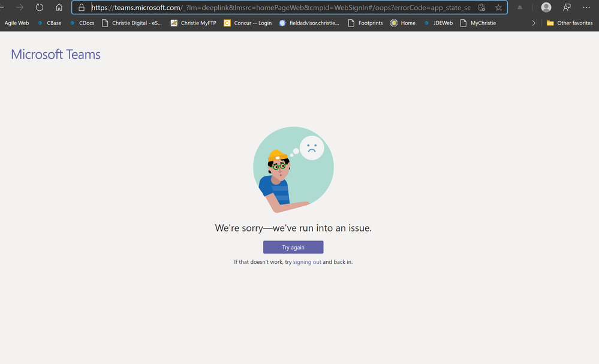Viewport: 599px width, 364px height.
Task: Reload the page with refresh icon
Action: 40,7
